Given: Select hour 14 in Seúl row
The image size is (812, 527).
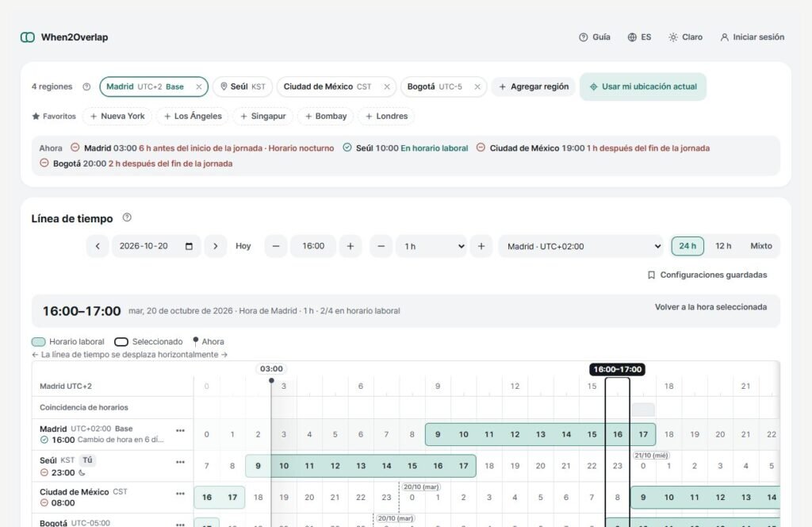Looking at the screenshot, I should [386, 466].
